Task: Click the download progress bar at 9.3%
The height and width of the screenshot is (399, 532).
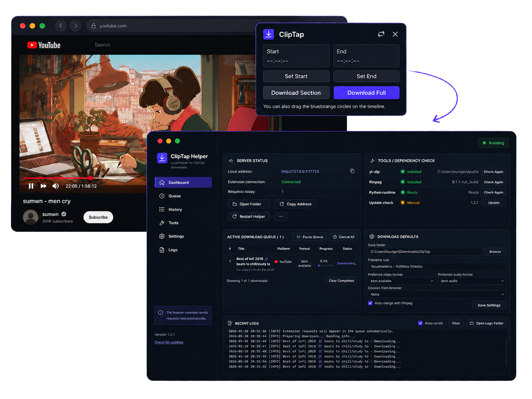Action: pyautogui.click(x=326, y=265)
